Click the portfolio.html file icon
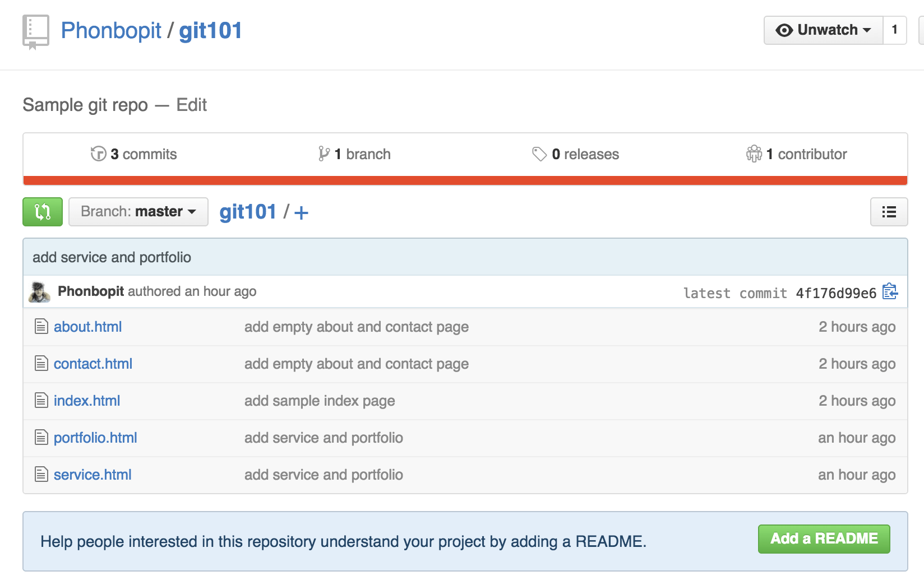Viewport: 924px width, 585px height. pos(41,437)
